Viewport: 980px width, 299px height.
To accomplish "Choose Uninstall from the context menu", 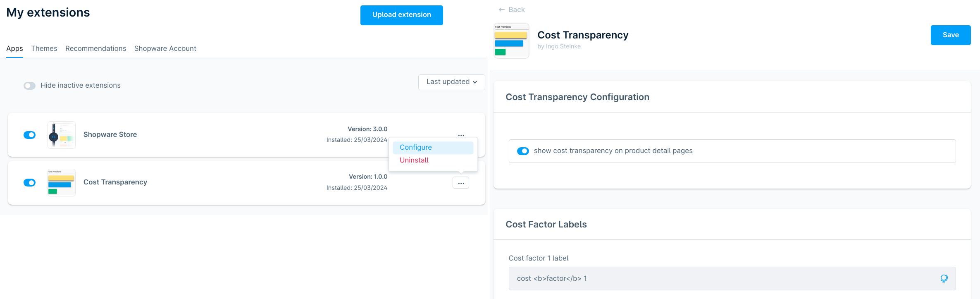I will pos(433,160).
